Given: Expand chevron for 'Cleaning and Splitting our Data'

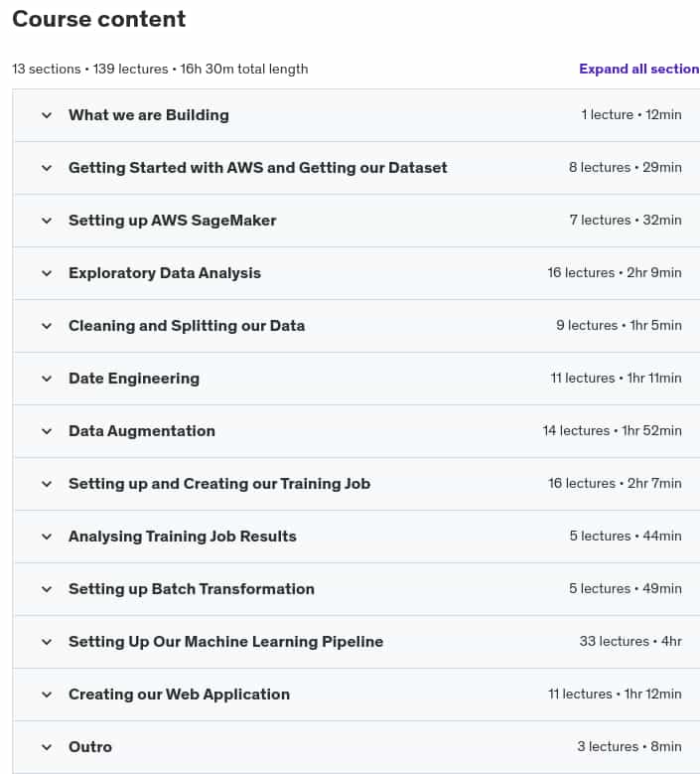Looking at the screenshot, I should pos(47,326).
